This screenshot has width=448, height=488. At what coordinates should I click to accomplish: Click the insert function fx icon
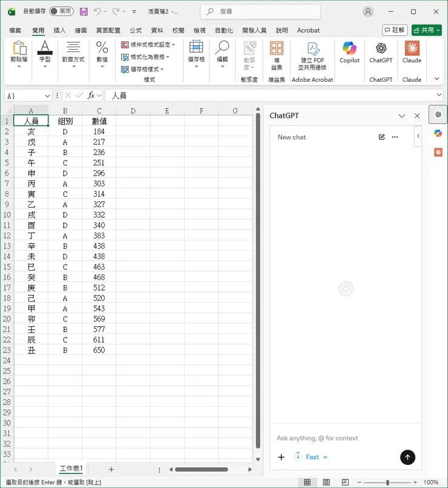coord(91,96)
